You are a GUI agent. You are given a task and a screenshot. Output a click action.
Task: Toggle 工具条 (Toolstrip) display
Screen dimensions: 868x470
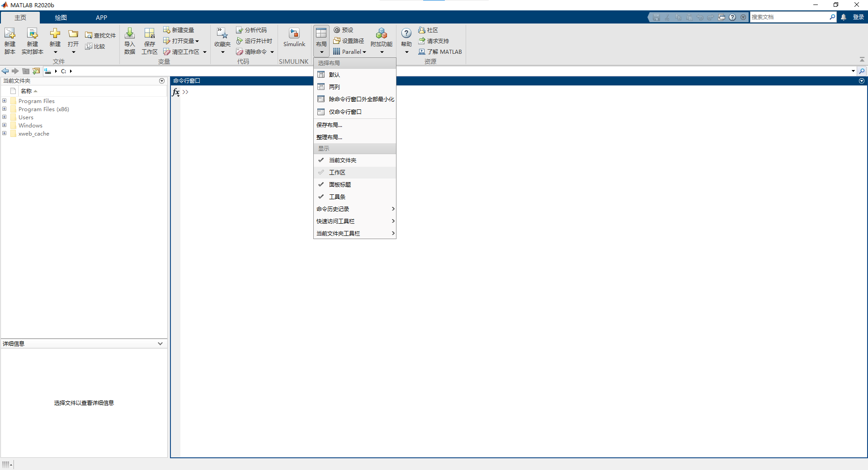pyautogui.click(x=355, y=197)
